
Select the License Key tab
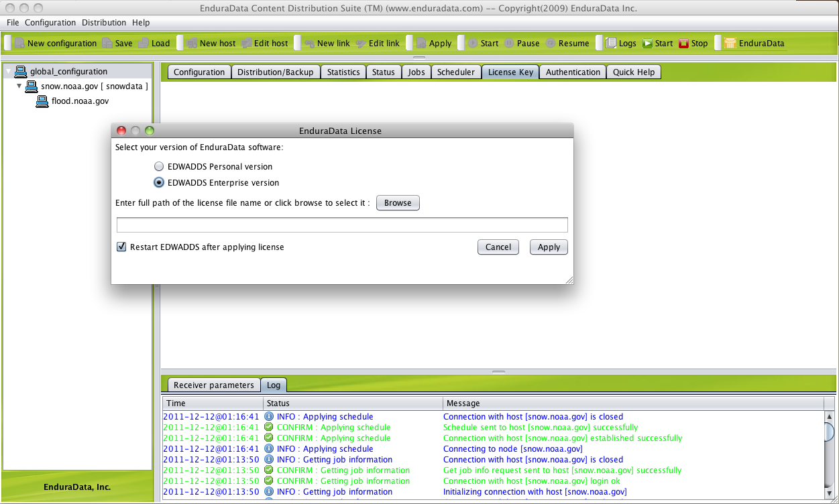[x=510, y=72]
